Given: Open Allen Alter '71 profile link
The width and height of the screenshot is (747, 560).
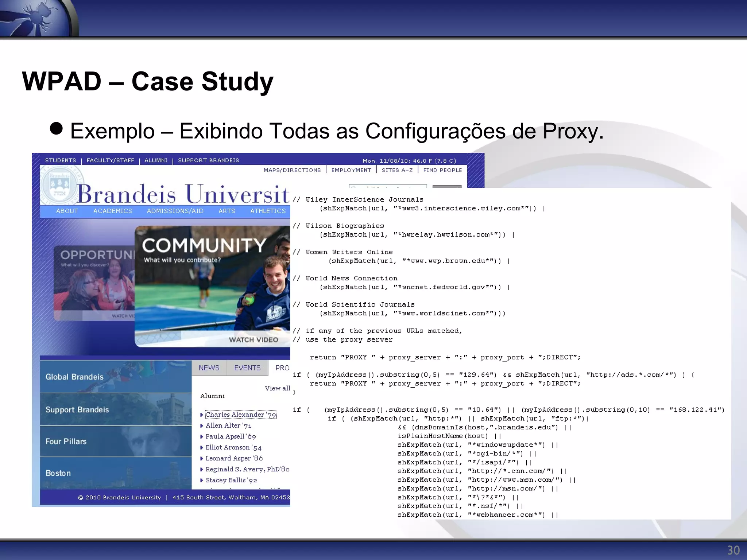Looking at the screenshot, I should pyautogui.click(x=228, y=425).
